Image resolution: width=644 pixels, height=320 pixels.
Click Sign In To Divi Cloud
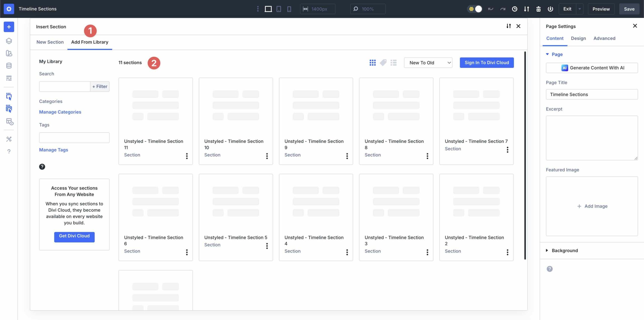[x=486, y=62]
